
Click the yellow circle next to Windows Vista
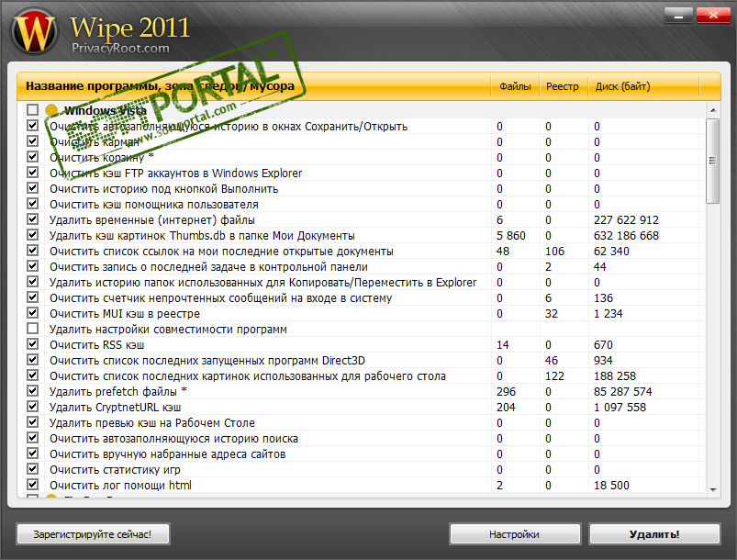[51, 110]
